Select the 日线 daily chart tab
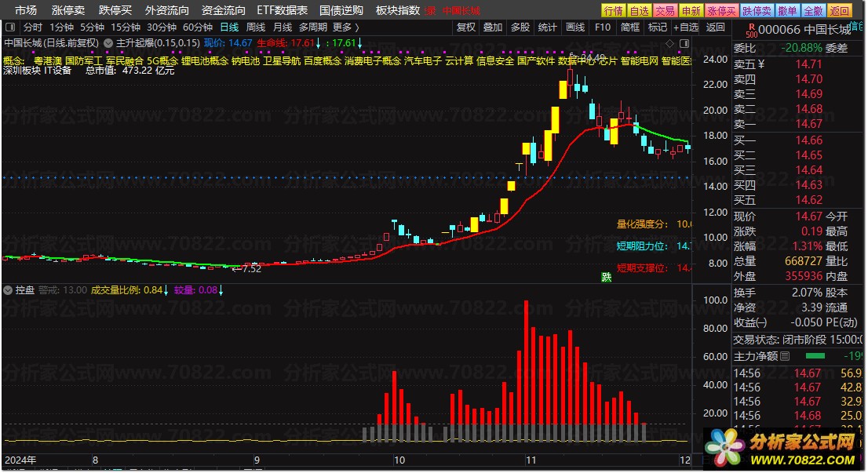 tap(229, 27)
